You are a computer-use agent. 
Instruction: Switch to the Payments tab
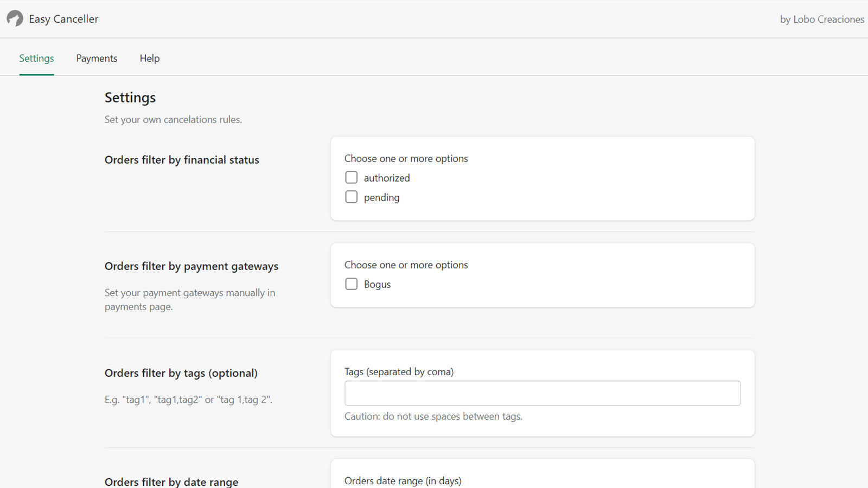point(97,58)
